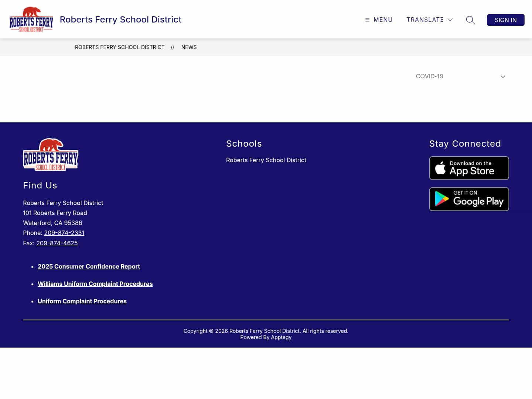Open the 2025 Consumer Confidence Report link

pos(89,266)
